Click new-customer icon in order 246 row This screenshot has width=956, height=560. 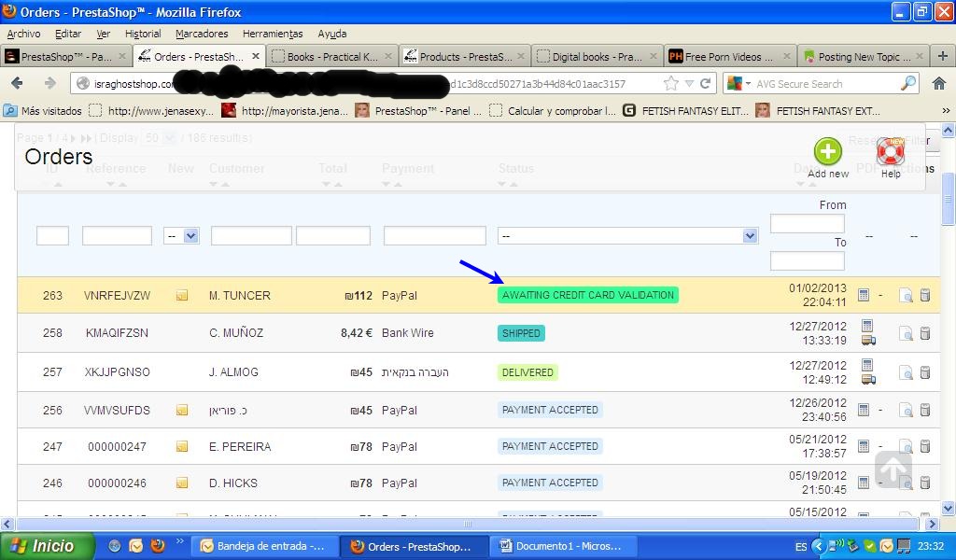coord(182,483)
